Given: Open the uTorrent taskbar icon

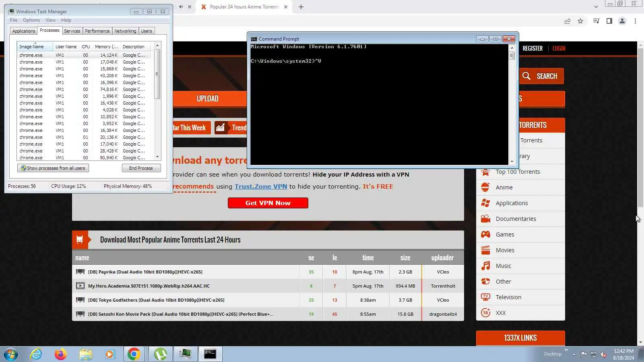Looking at the screenshot, I should coord(161,354).
